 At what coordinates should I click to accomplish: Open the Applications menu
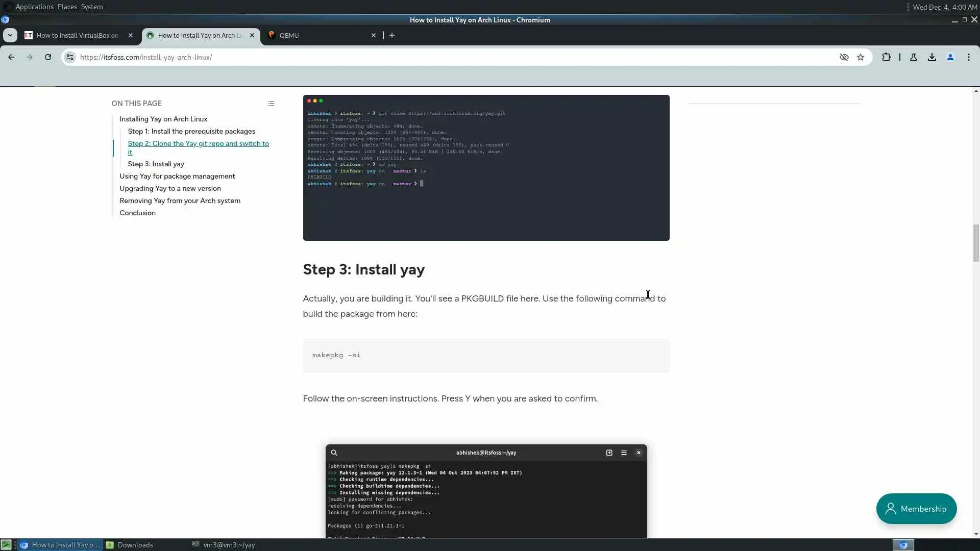click(34, 7)
